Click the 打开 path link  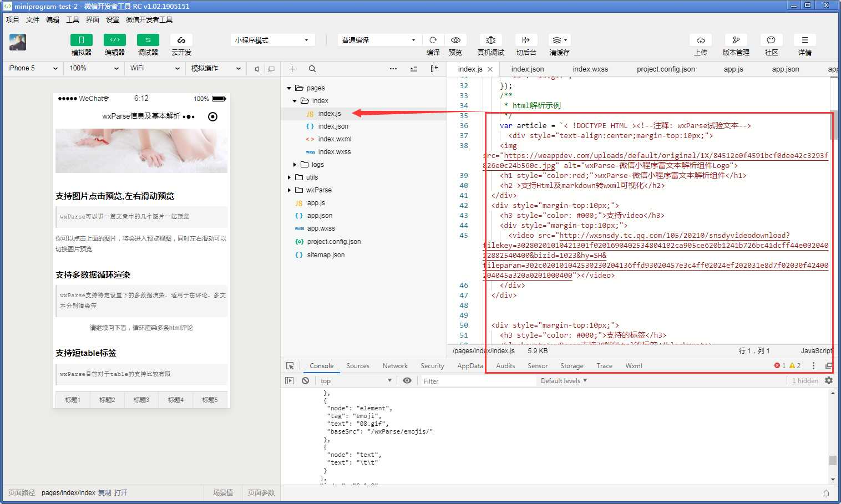tap(121, 493)
